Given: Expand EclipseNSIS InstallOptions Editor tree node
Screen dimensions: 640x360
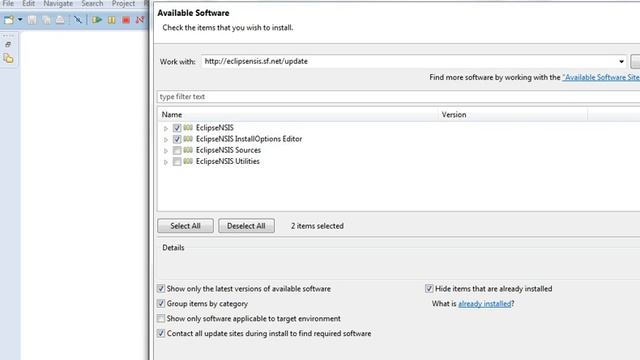Looking at the screenshot, I should click(166, 140).
